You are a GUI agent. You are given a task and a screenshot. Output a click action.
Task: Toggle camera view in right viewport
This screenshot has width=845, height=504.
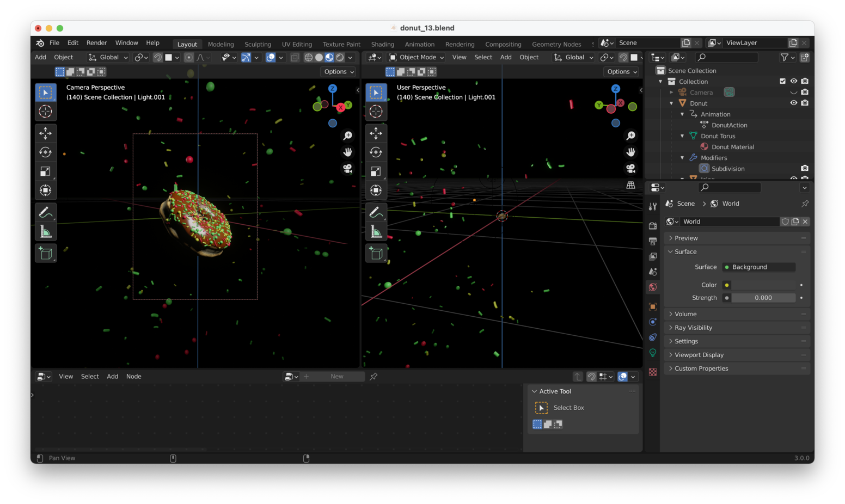(x=630, y=169)
